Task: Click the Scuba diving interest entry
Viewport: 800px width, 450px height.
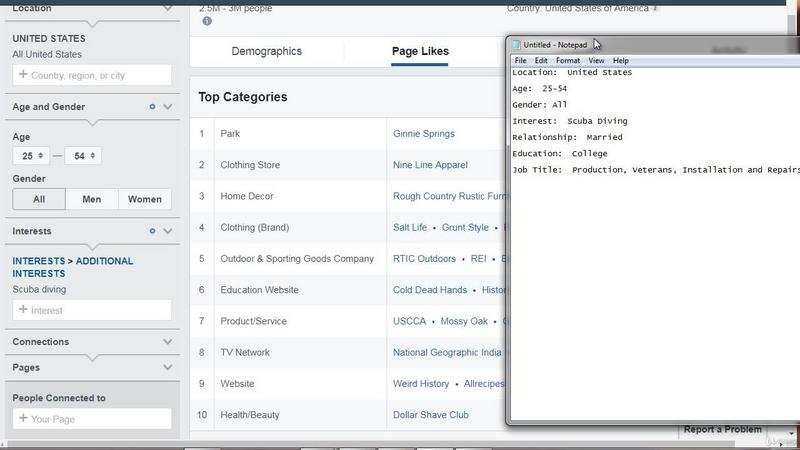Action: [39, 289]
